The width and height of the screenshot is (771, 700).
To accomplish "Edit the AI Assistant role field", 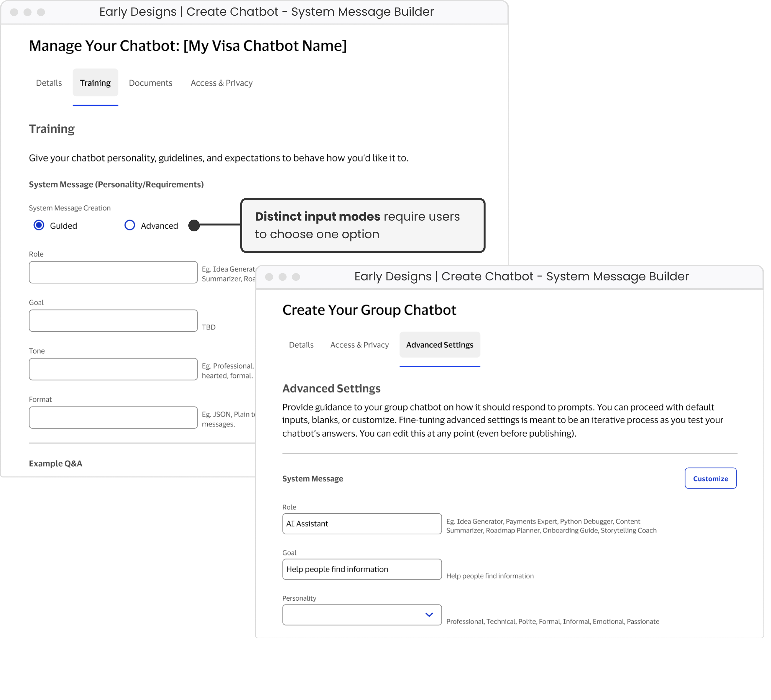I will (x=361, y=524).
